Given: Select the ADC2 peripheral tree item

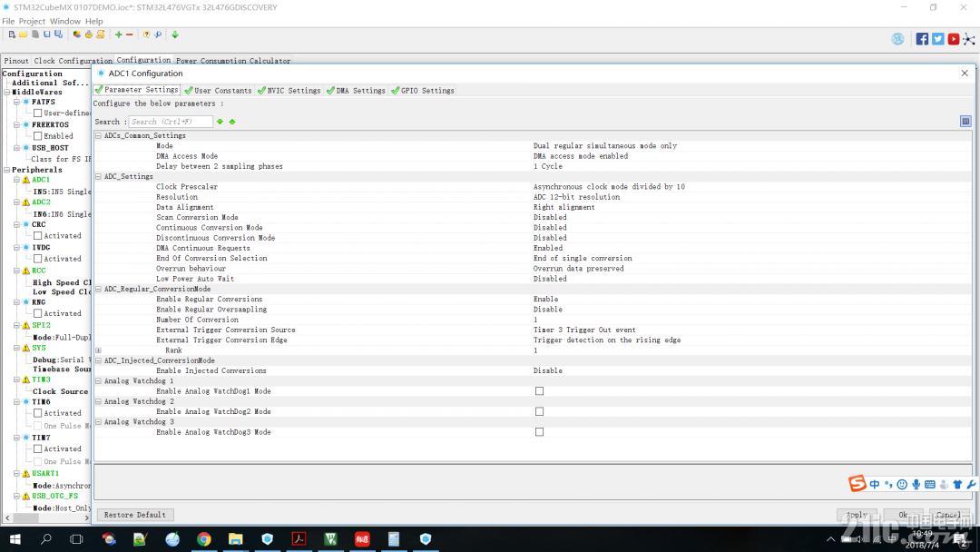Looking at the screenshot, I should click(41, 202).
